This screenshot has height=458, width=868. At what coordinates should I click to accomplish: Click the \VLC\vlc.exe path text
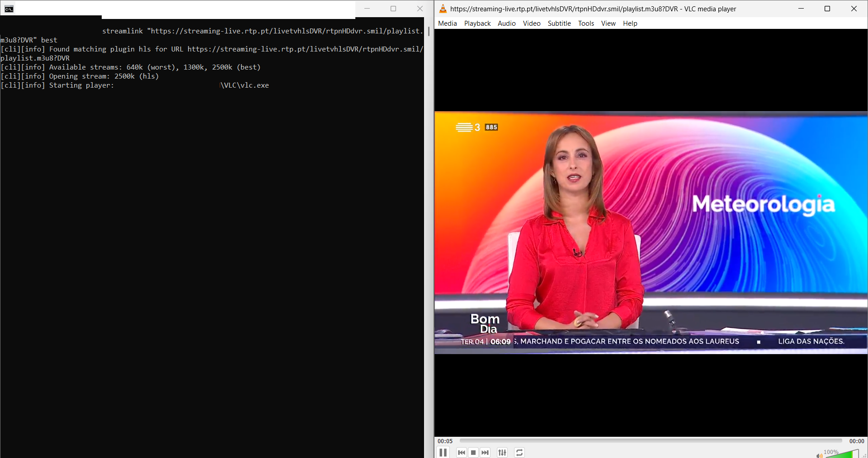tap(245, 85)
